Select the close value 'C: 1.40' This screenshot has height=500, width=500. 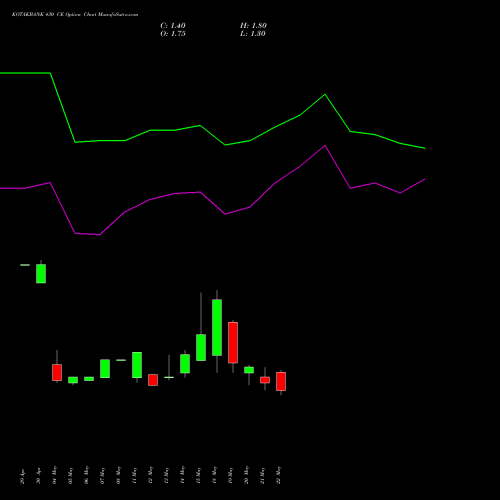coord(173,26)
